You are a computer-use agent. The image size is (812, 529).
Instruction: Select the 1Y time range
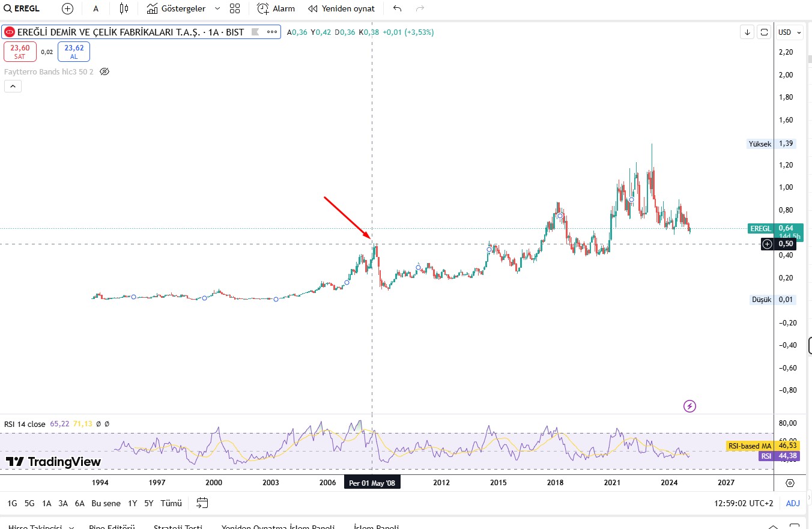(132, 503)
